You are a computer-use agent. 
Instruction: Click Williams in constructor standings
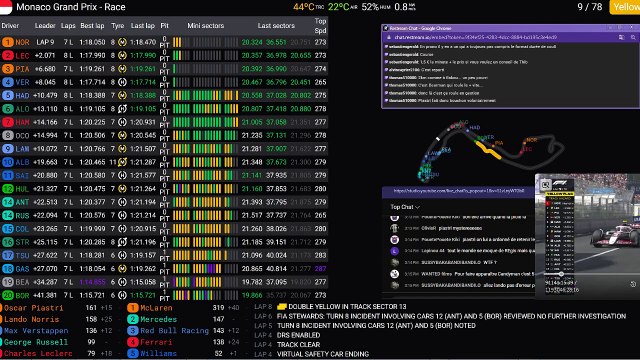point(158,353)
